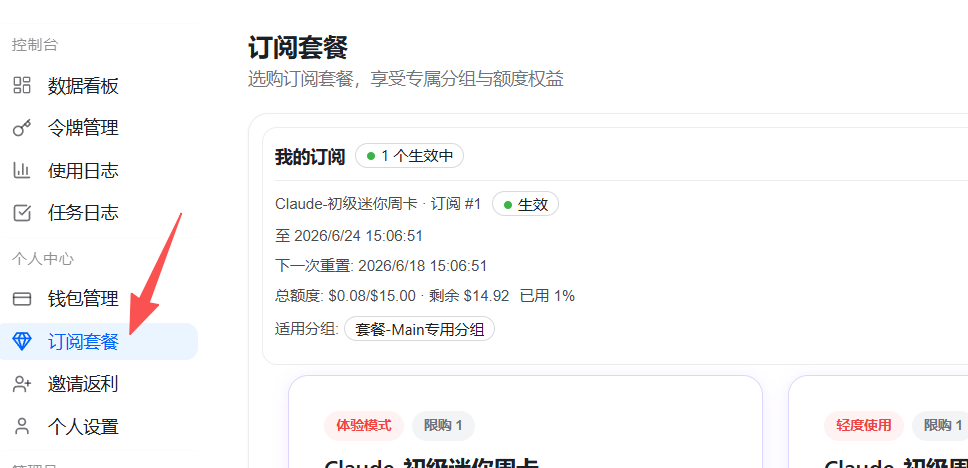Click the 控制台 section label
Screen dimensions: 968x468
35,44
